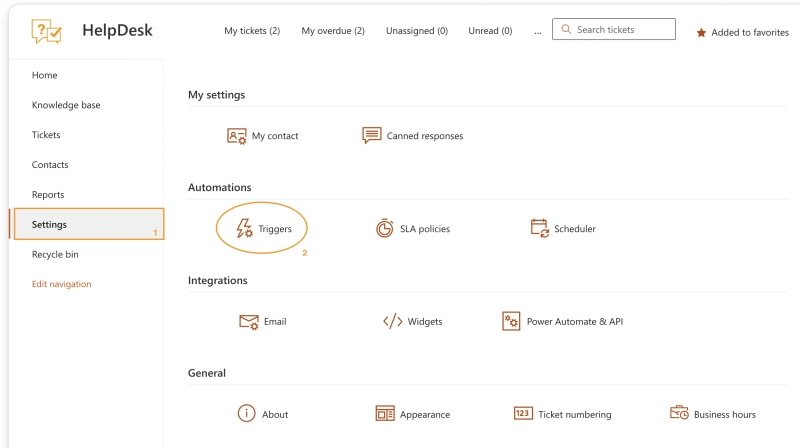
Task: Click the Integrations section heading
Action: coord(217,281)
